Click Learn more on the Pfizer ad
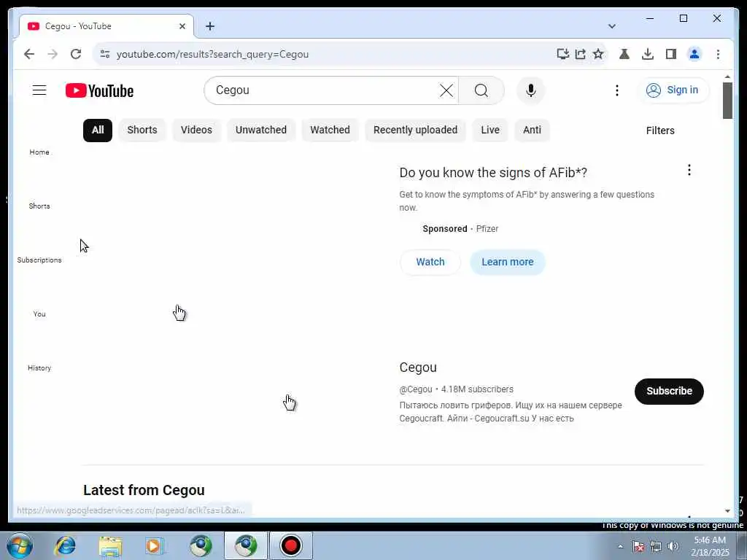 pos(508,262)
